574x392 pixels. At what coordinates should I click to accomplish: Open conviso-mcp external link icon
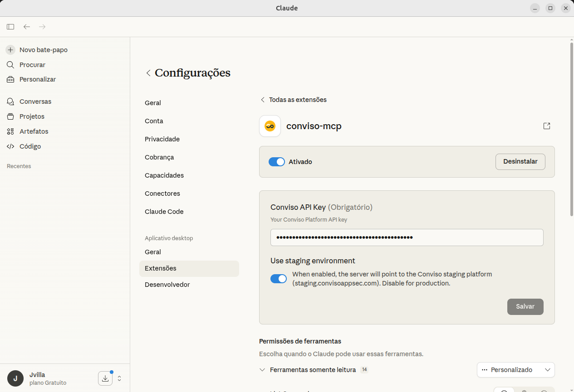pos(547,126)
